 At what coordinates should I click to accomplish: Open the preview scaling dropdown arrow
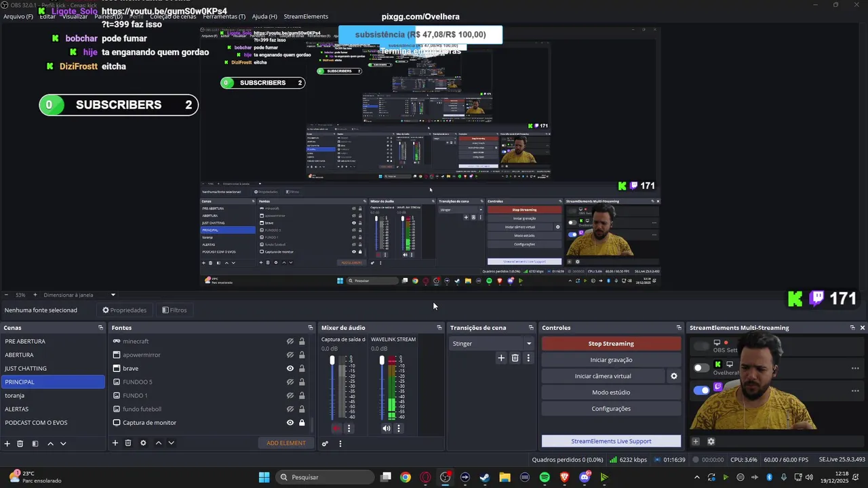pos(113,295)
